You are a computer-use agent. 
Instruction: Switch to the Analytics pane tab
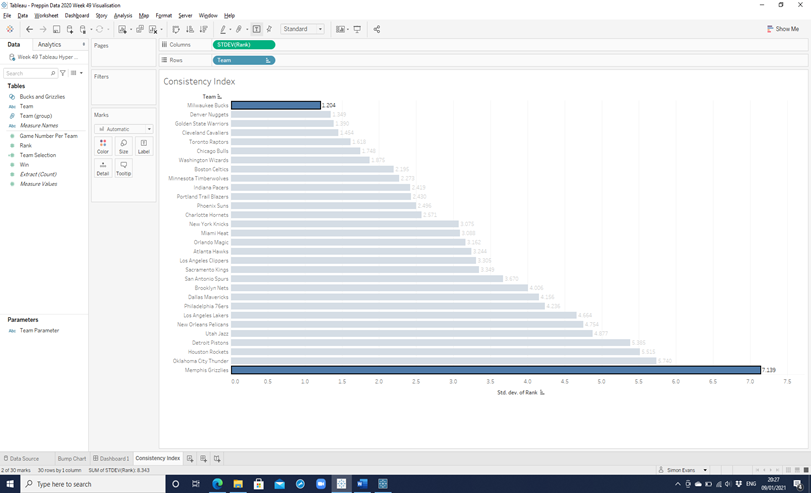(x=49, y=44)
